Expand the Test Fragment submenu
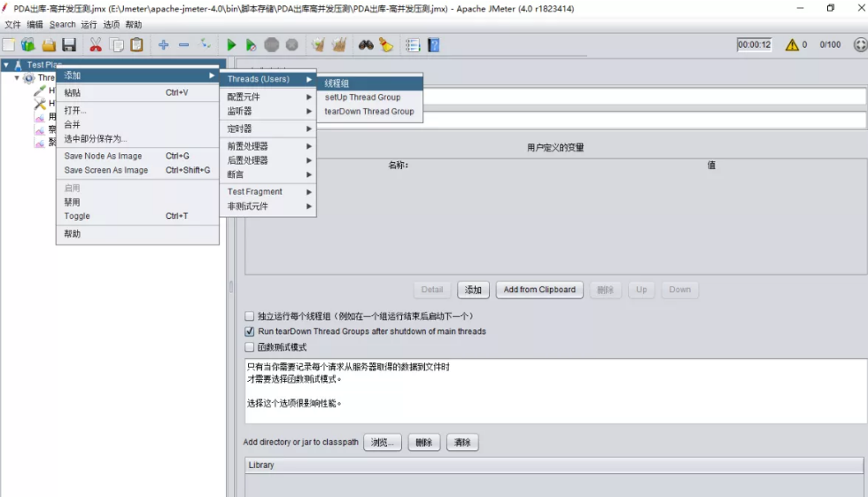The height and width of the screenshot is (497, 868). tap(267, 191)
